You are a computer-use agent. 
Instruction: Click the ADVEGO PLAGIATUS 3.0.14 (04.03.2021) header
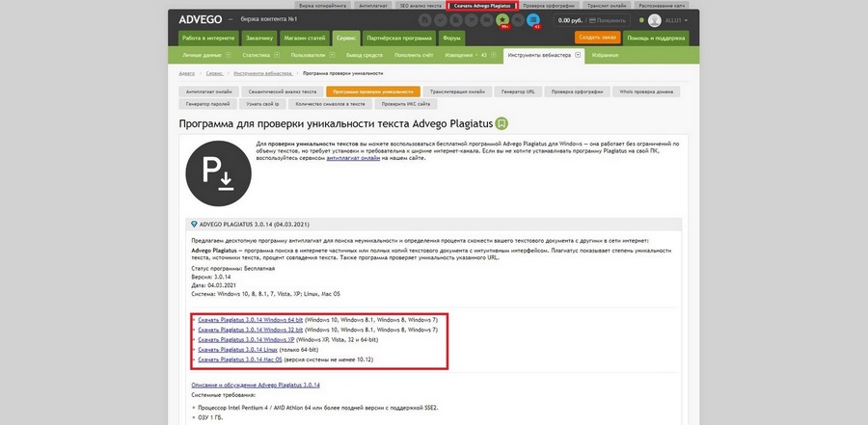(433, 225)
